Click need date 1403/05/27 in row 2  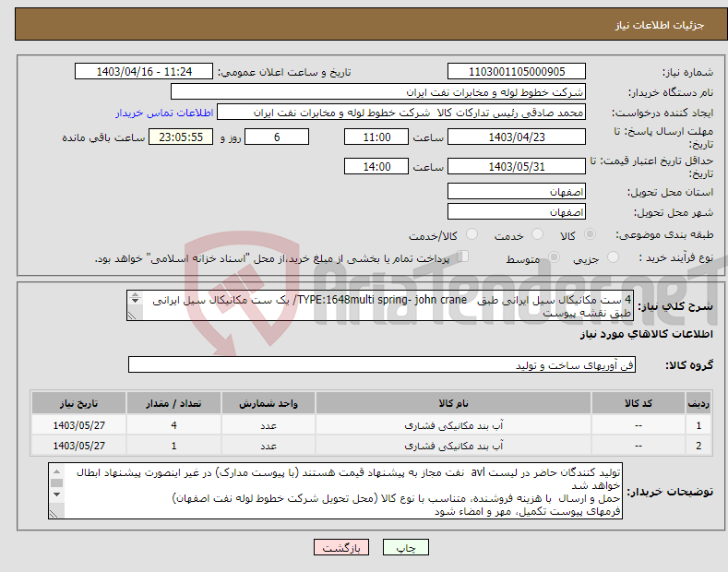tap(79, 446)
